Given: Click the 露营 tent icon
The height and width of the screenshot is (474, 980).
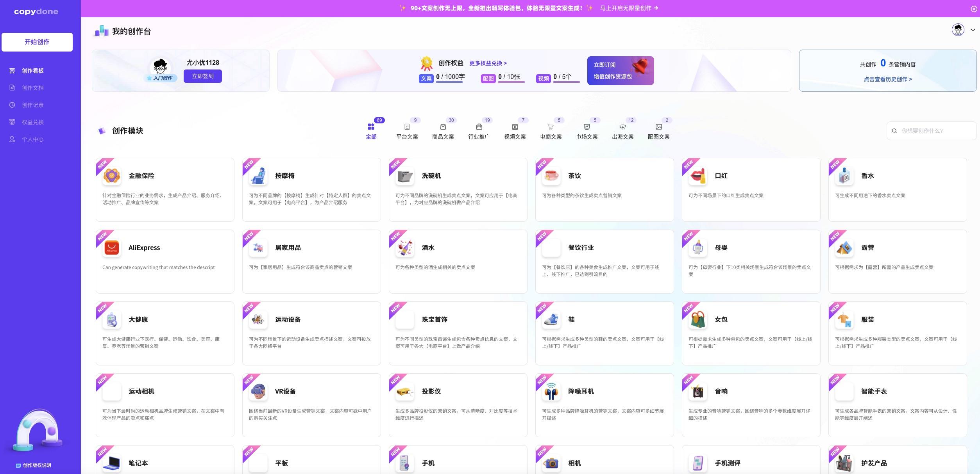Looking at the screenshot, I should click(x=844, y=248).
